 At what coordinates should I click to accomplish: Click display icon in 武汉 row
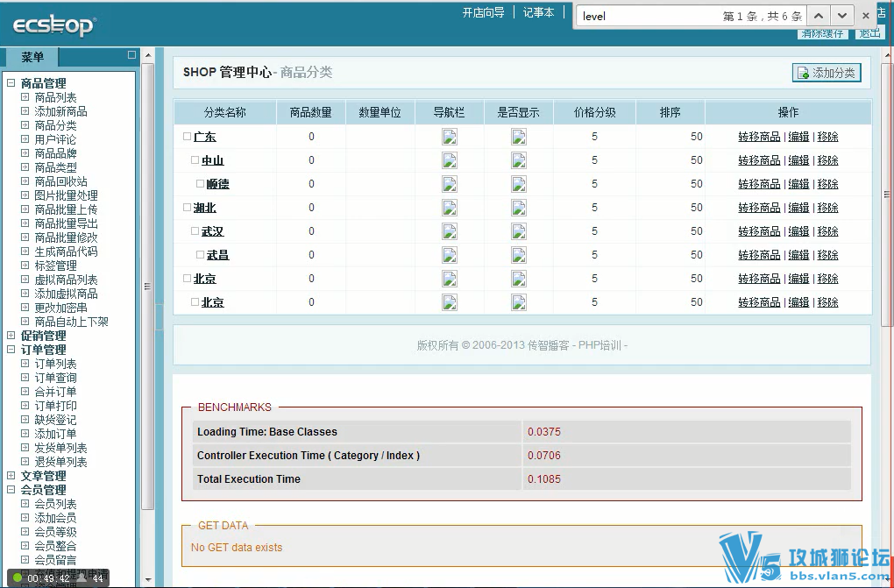point(518,231)
